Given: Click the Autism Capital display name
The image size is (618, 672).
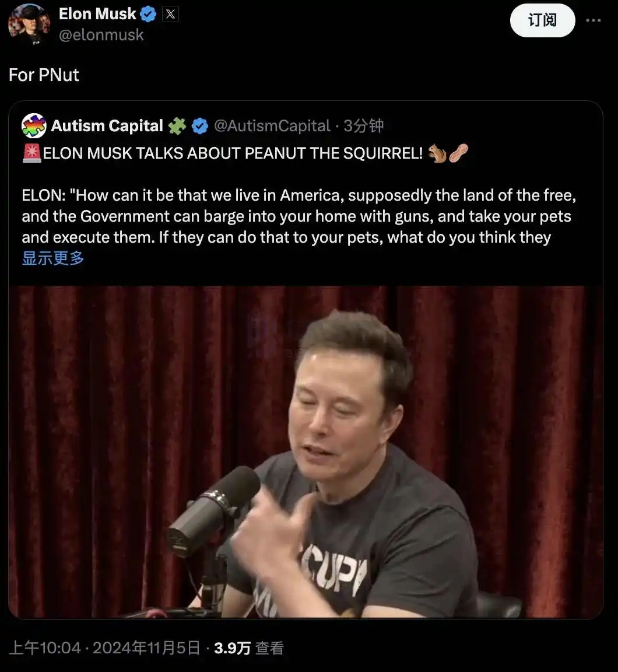Looking at the screenshot, I should [x=107, y=126].
